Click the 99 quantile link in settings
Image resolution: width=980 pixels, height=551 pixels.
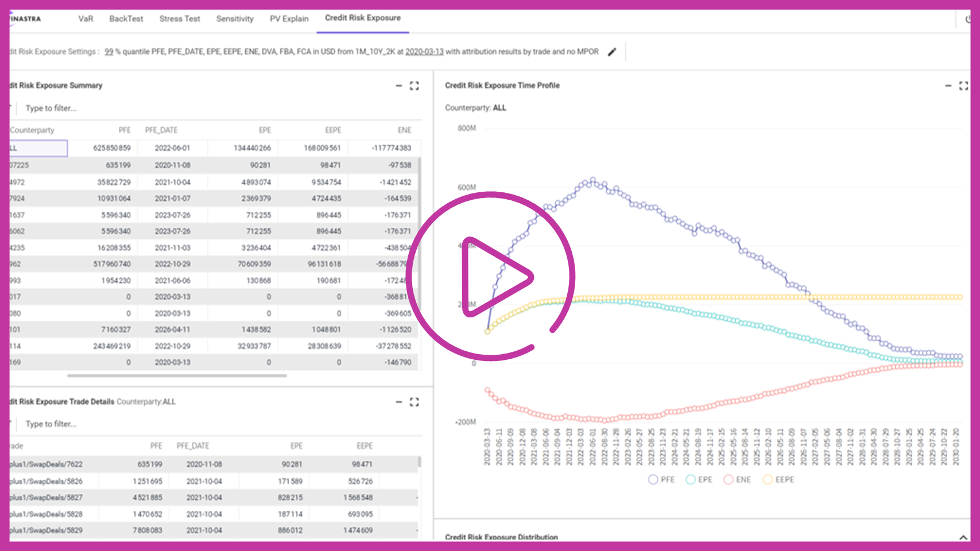click(x=109, y=52)
